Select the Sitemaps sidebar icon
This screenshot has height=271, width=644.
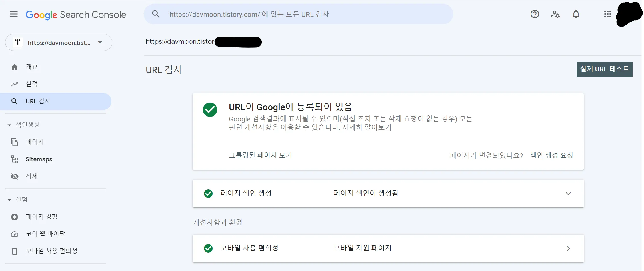pos(14,159)
